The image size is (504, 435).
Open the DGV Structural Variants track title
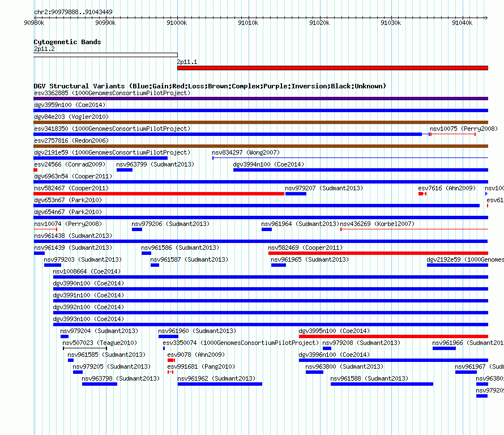210,86
